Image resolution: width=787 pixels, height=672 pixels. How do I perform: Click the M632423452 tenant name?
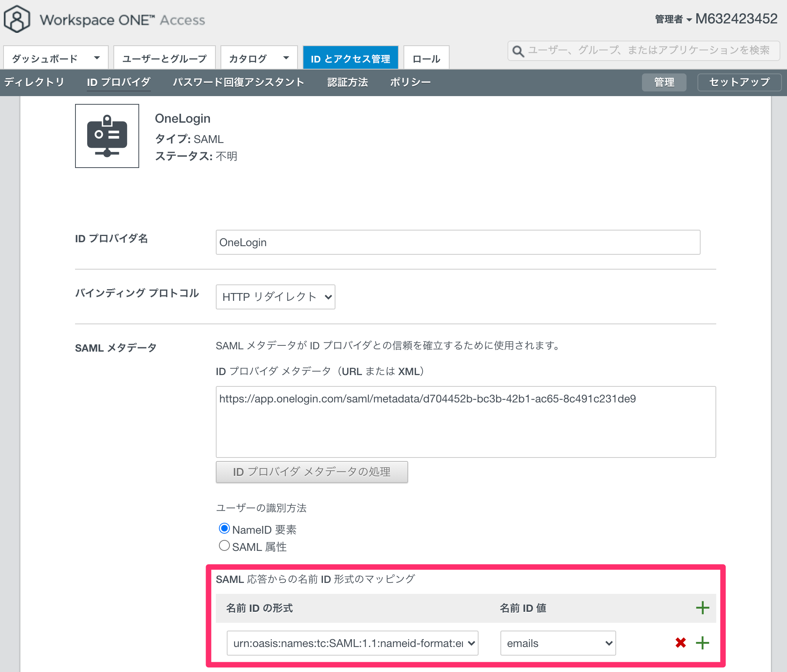click(737, 19)
